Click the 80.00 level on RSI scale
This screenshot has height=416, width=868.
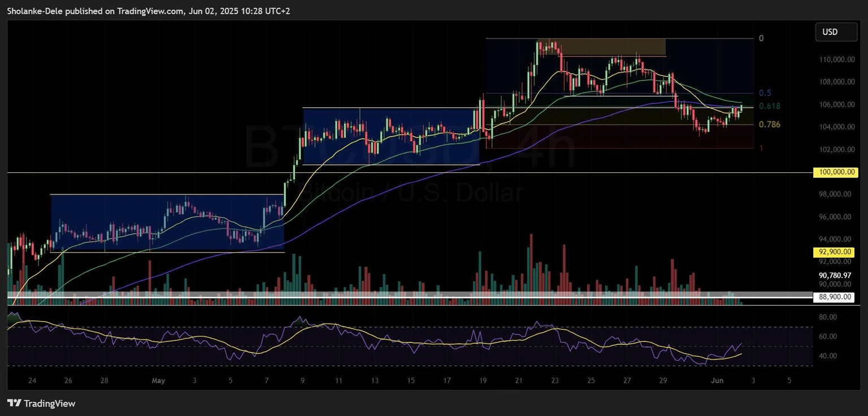[x=827, y=318]
